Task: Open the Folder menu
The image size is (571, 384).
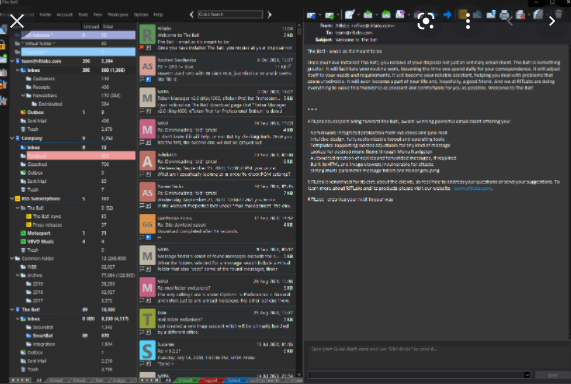Action: coord(45,15)
